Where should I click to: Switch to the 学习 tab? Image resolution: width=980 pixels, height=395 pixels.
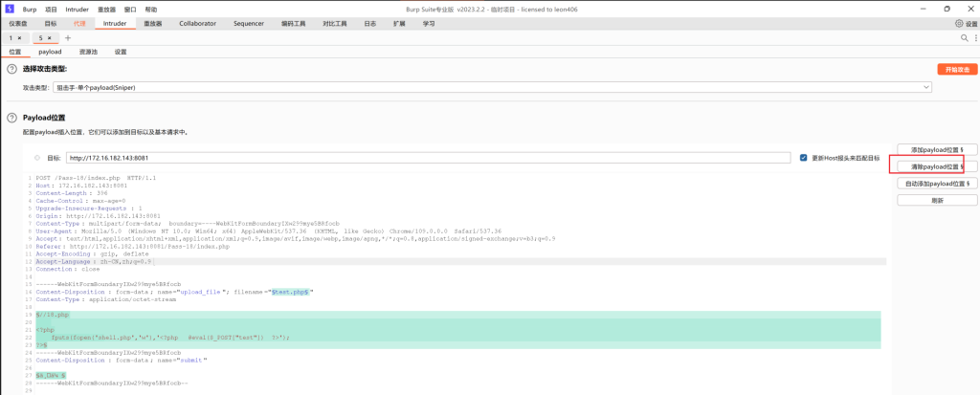[x=429, y=24]
